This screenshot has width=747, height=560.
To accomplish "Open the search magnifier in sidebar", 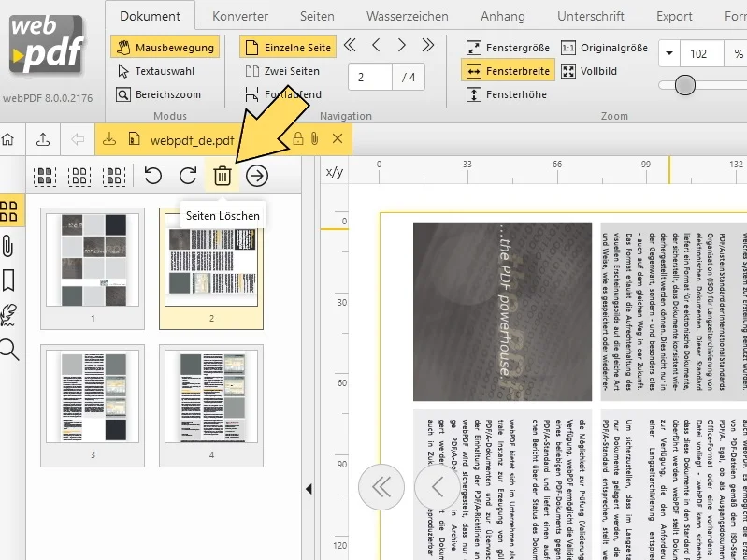I will coord(9,349).
